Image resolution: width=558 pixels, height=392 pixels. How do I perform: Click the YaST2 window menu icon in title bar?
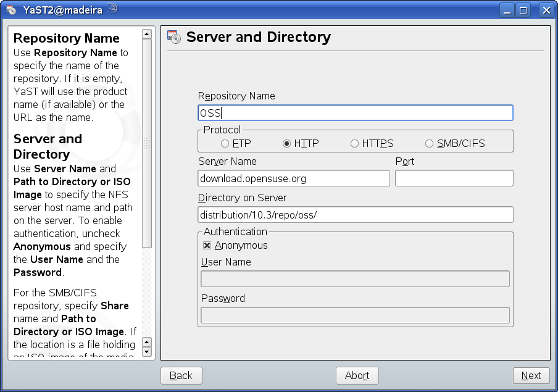[11, 10]
